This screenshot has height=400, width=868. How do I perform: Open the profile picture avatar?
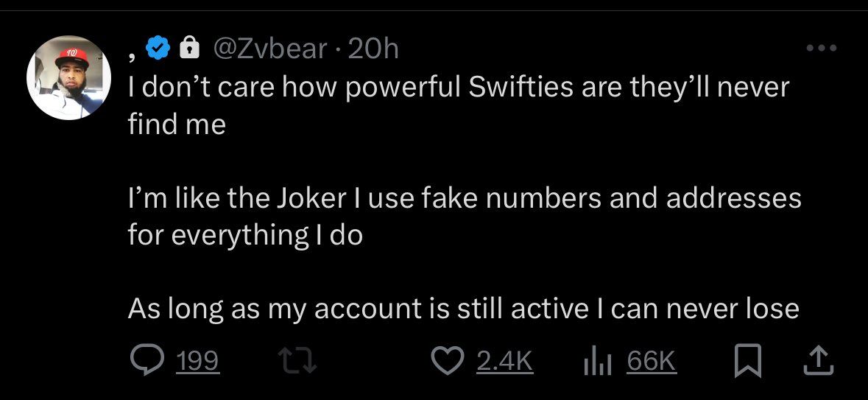68,77
